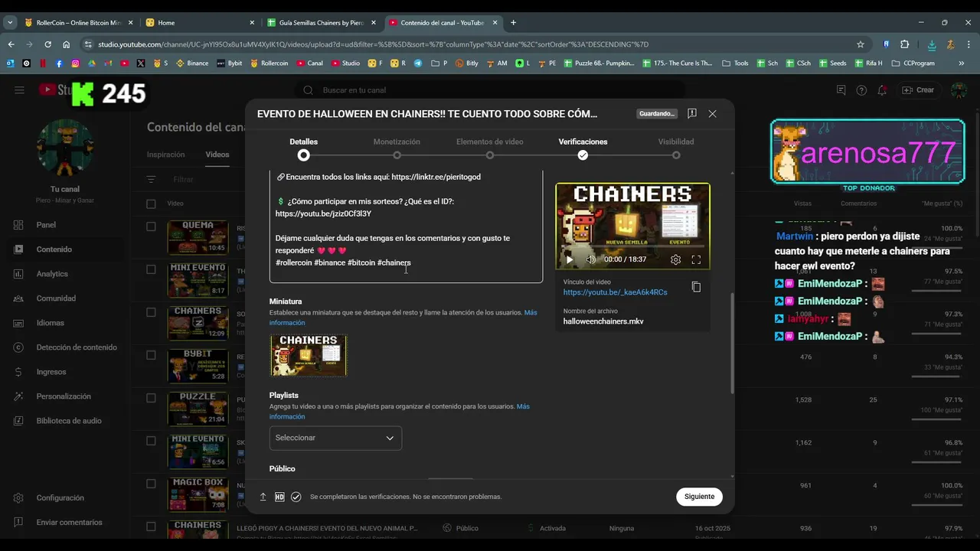The height and width of the screenshot is (551, 980).
Task: Open video preview settings gear
Action: (x=675, y=259)
